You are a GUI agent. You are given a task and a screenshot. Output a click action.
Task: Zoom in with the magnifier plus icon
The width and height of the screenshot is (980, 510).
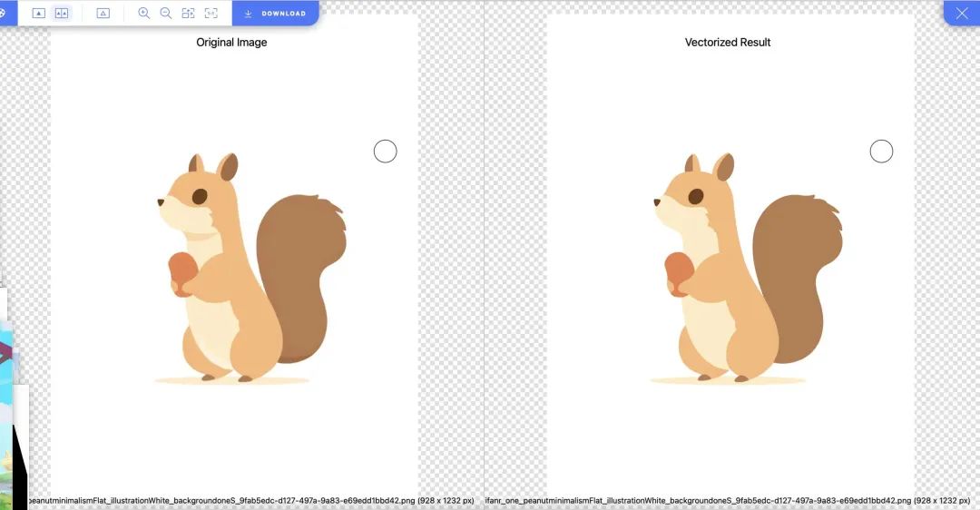pyautogui.click(x=144, y=14)
